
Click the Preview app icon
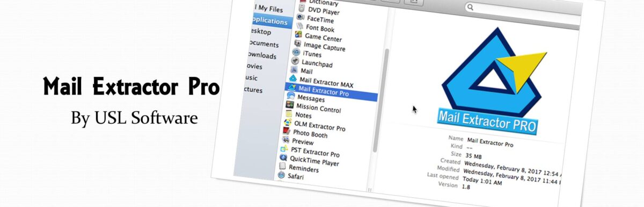(286, 139)
